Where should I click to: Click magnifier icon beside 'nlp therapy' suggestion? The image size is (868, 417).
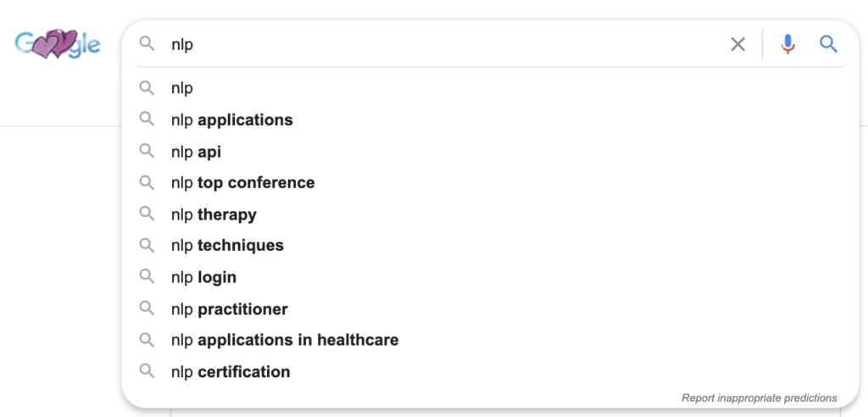pyautogui.click(x=147, y=214)
